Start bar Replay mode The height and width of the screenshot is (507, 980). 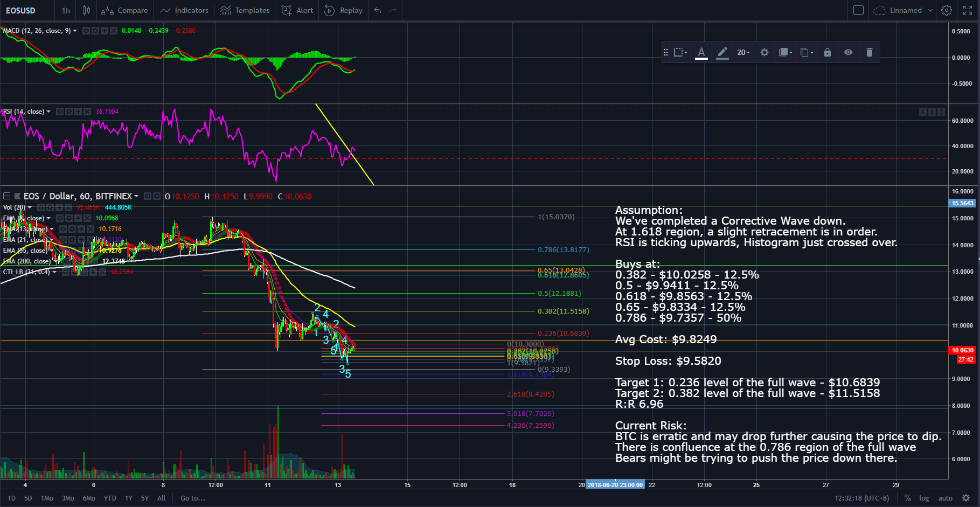(344, 10)
